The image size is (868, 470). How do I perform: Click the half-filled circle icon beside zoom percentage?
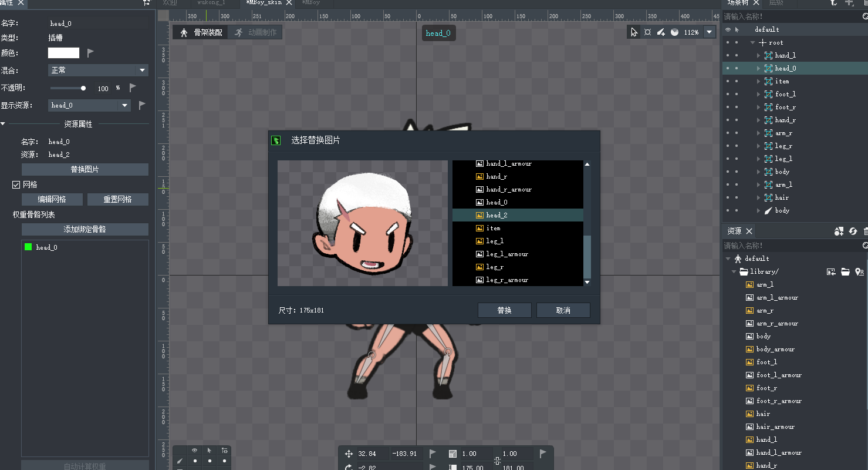click(674, 32)
